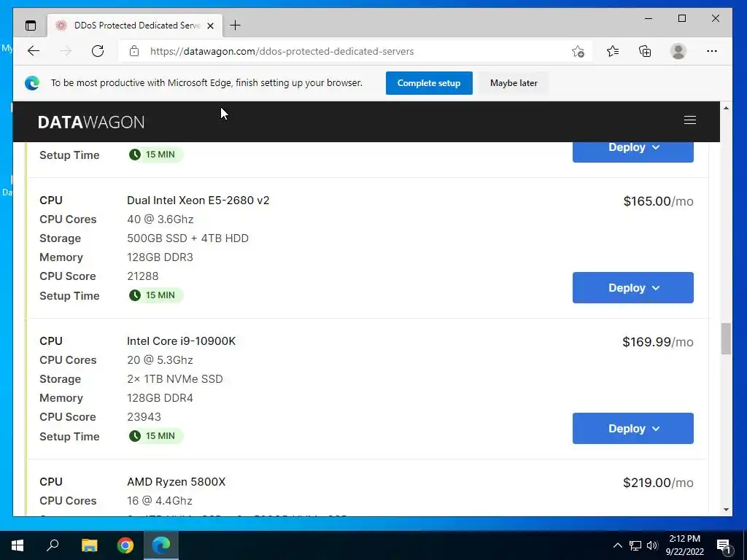Viewport: 747px width, 560px height.
Task: Click 15 MIN badge for Xeon E5-2680 server
Action: coord(156,295)
